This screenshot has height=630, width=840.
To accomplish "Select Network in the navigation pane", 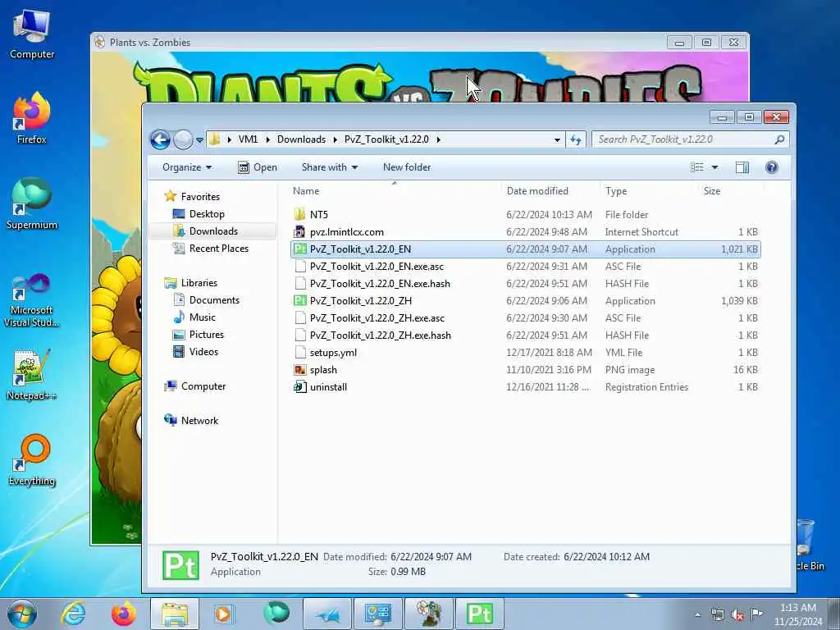I will click(199, 421).
